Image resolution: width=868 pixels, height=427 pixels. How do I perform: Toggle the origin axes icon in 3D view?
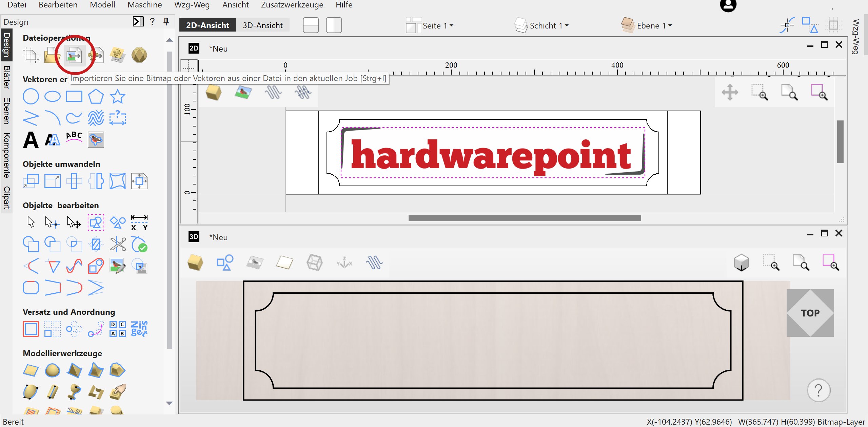[x=344, y=263]
